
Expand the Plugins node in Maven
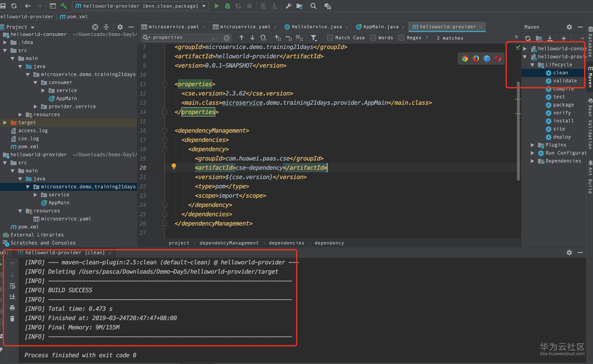[532, 145]
